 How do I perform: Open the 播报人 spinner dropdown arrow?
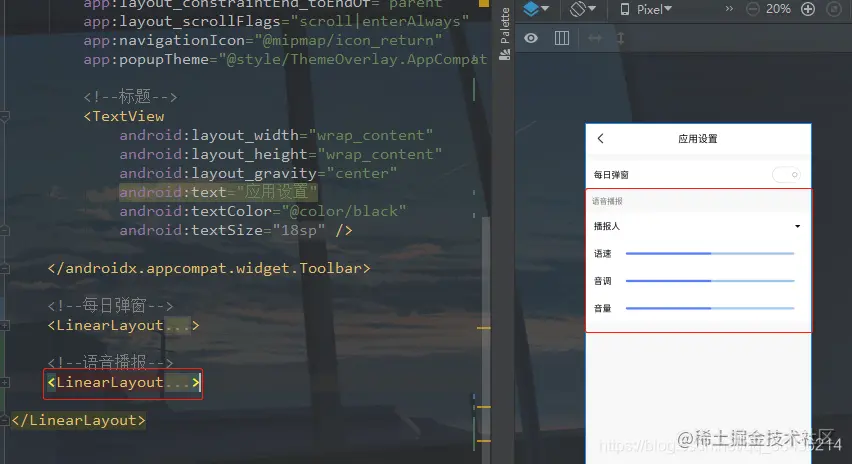point(797,226)
